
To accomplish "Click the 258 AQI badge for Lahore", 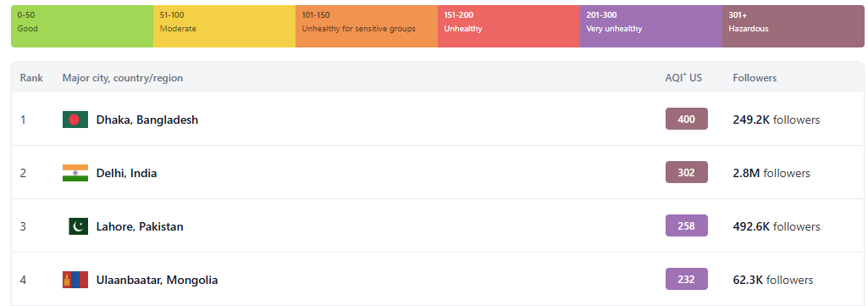I will click(687, 225).
